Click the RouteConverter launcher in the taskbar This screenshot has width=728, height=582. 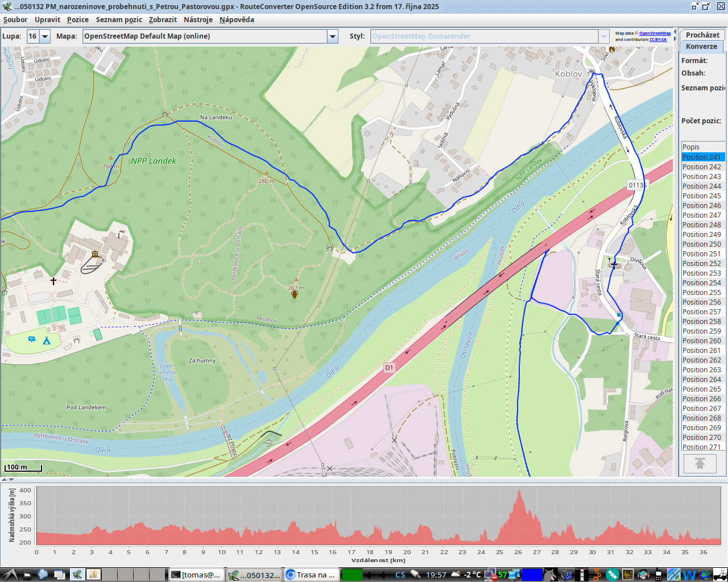click(77, 575)
